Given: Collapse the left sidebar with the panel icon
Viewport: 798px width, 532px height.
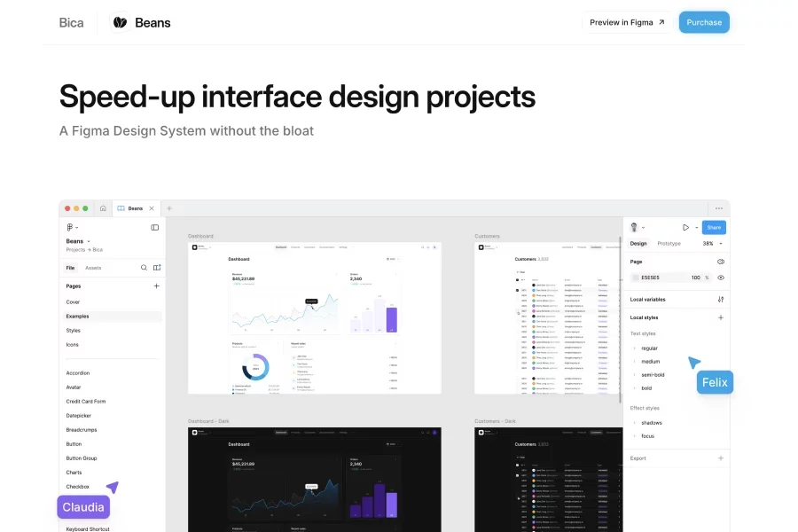Looking at the screenshot, I should pos(155,228).
